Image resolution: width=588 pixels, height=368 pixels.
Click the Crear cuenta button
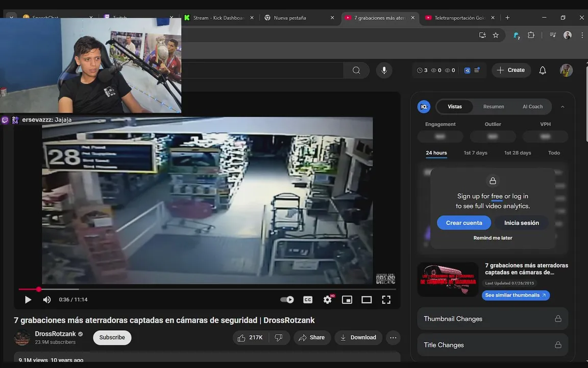(464, 223)
